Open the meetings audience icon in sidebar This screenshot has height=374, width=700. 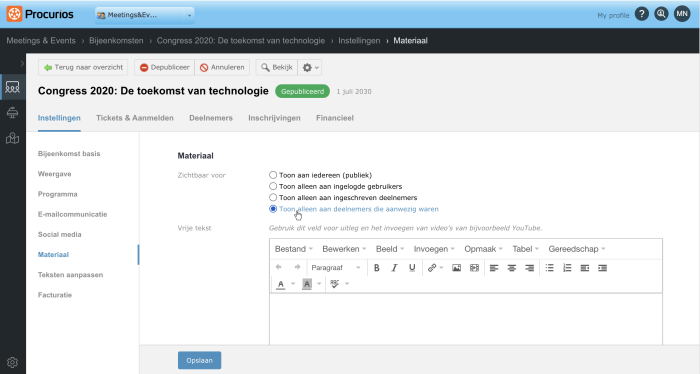tap(12, 87)
